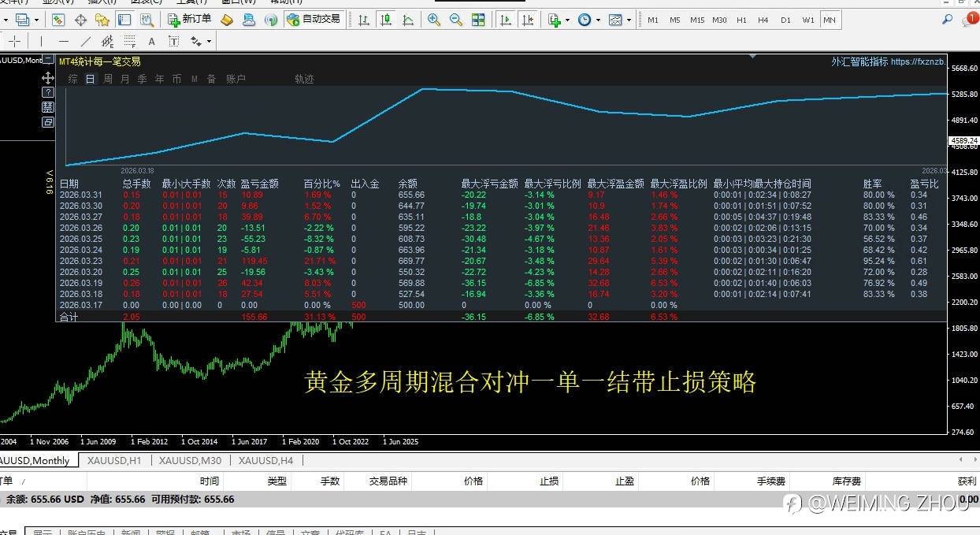Viewport: 980px width, 535px height.
Task: Switch chart to line chart icon
Action: [x=407, y=20]
